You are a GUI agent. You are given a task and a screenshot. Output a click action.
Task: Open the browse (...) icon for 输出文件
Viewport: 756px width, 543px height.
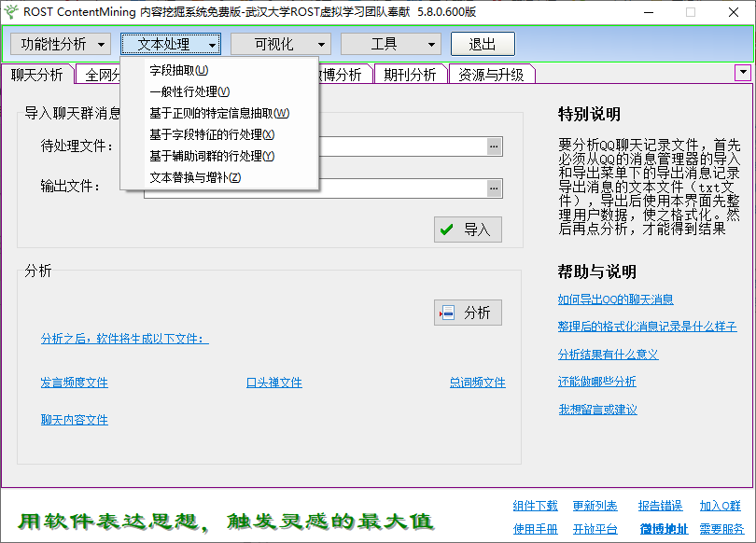pyautogui.click(x=494, y=188)
